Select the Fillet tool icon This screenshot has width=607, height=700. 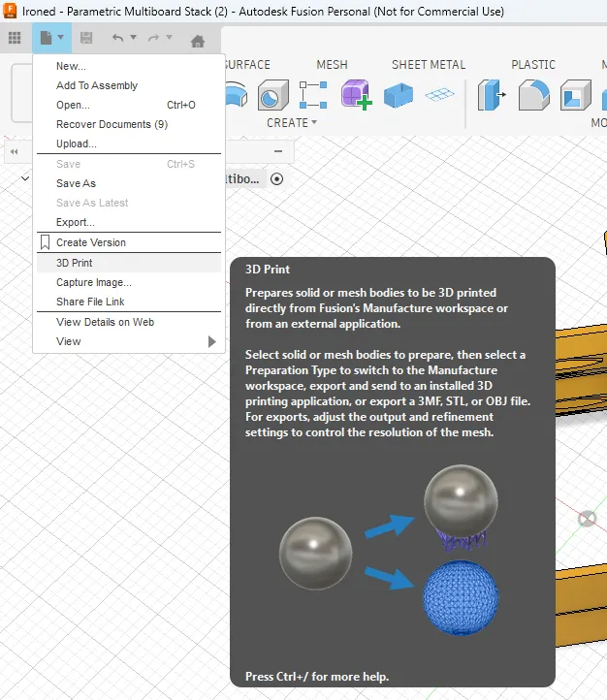pos(534,95)
